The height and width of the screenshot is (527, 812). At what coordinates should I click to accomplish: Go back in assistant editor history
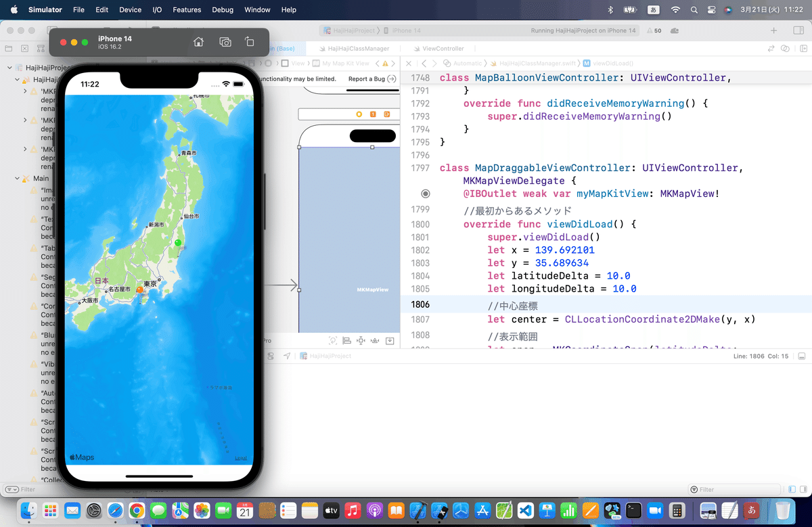tap(424, 63)
